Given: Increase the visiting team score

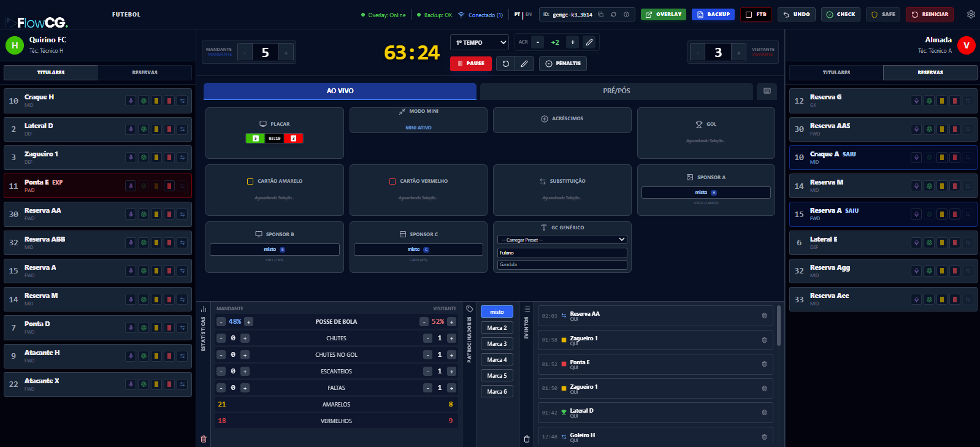Looking at the screenshot, I should (739, 53).
